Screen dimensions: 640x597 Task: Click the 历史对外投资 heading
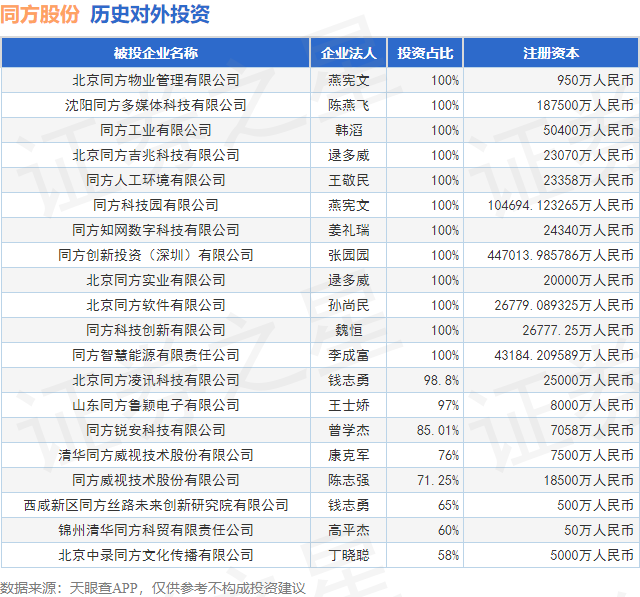coord(150,14)
